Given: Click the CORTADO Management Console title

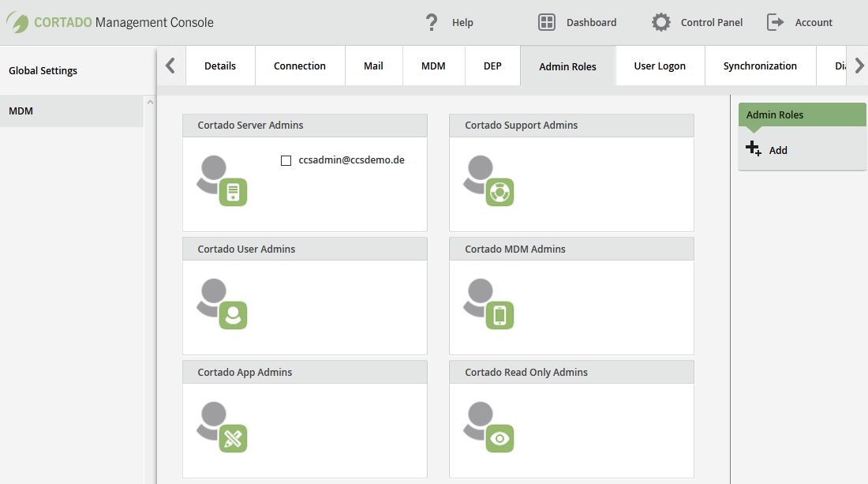Looking at the screenshot, I should pyautogui.click(x=124, y=23).
